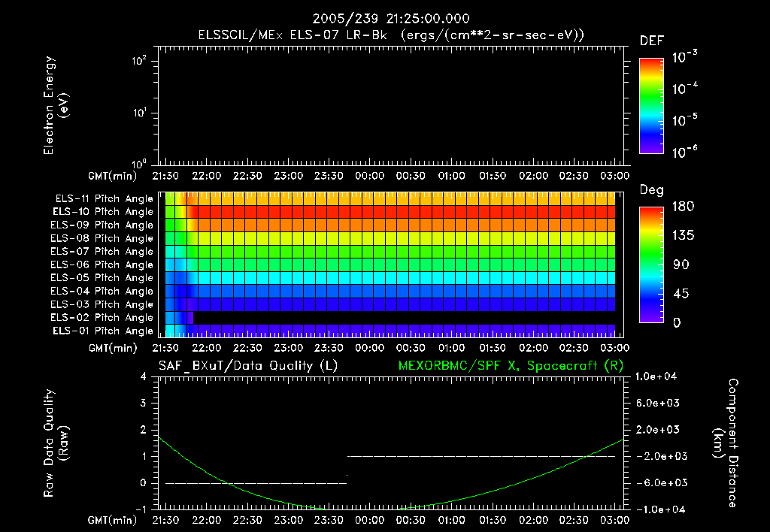This screenshot has height=532, width=770.
Task: Click GMT(min) label under the energy panel
Action: [x=113, y=176]
